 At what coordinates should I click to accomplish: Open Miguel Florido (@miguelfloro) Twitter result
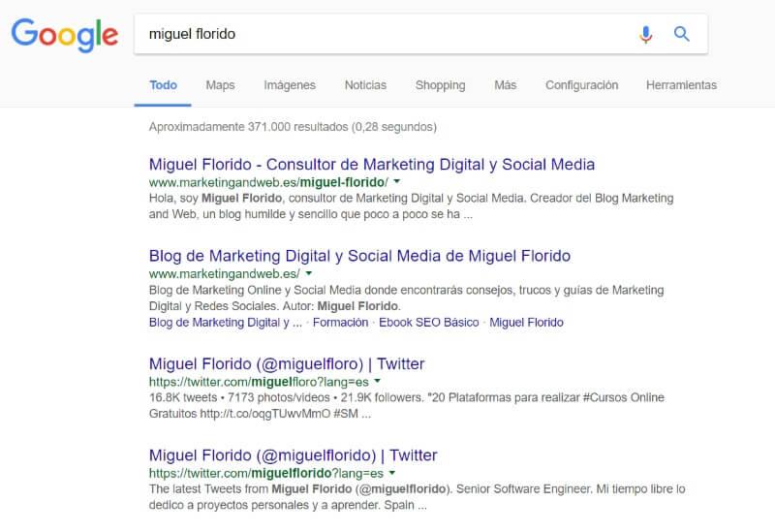(287, 364)
